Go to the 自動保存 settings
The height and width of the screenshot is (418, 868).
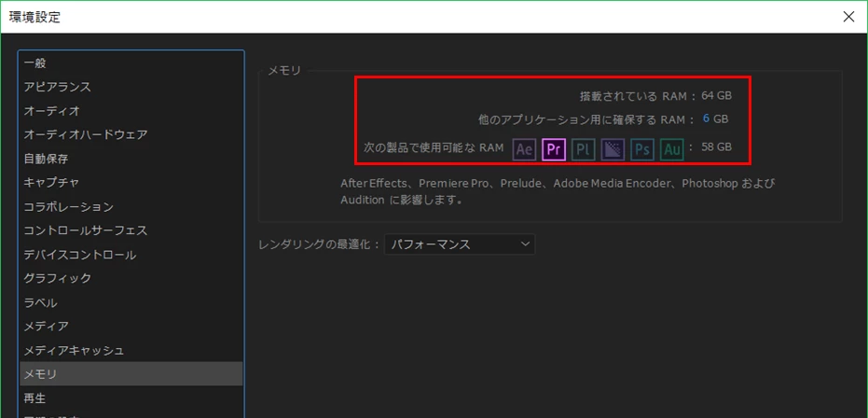[x=131, y=159]
